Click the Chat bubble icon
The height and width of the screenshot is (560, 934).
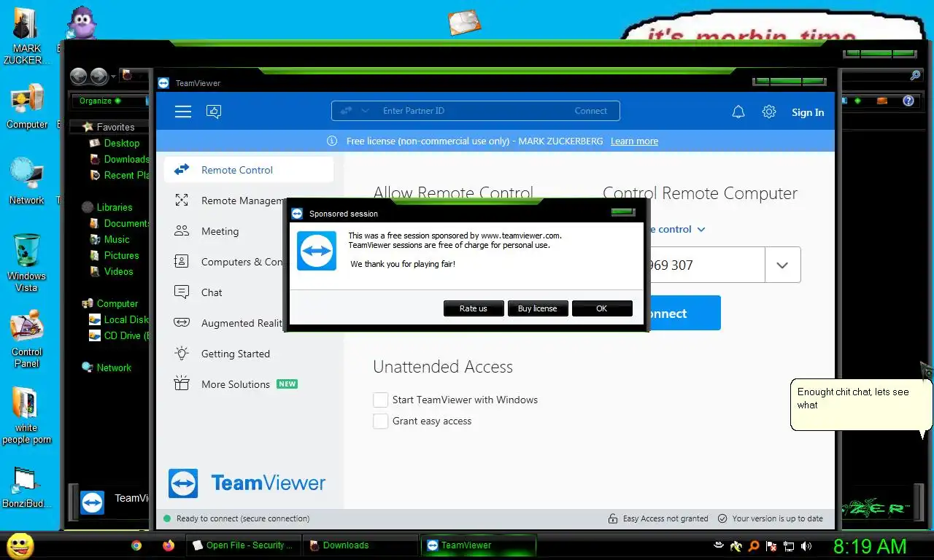pyautogui.click(x=182, y=292)
